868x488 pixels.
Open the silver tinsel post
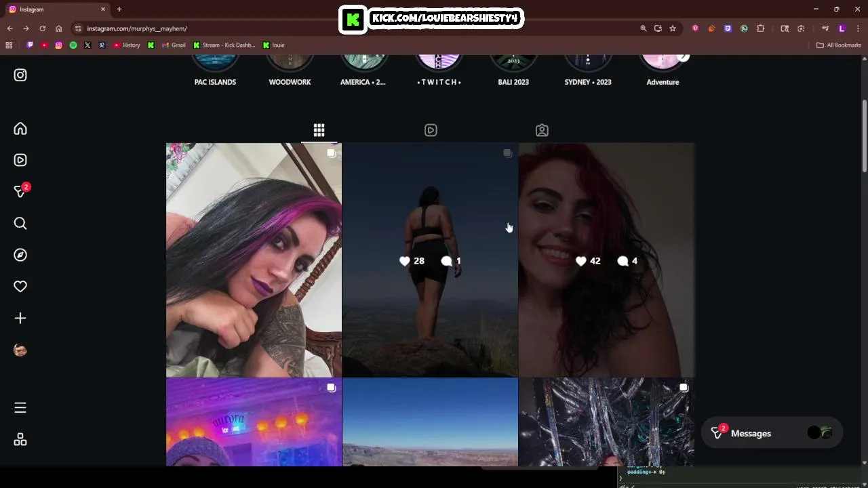click(606, 422)
